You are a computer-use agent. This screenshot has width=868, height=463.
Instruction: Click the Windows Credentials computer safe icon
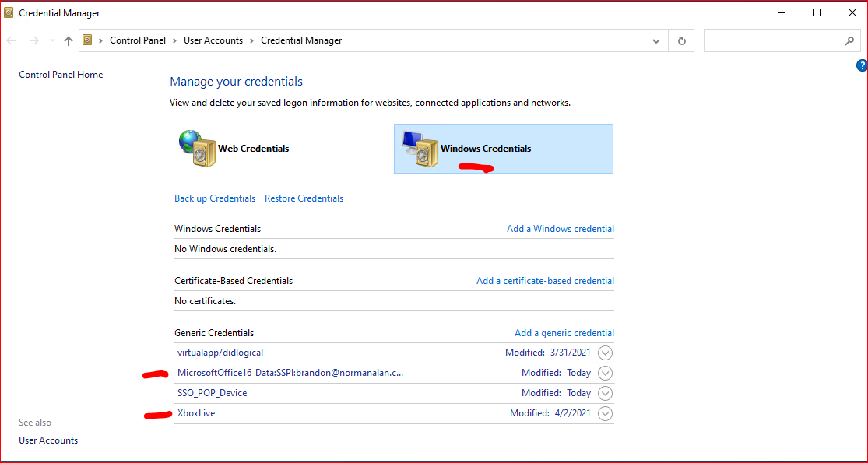(x=420, y=149)
